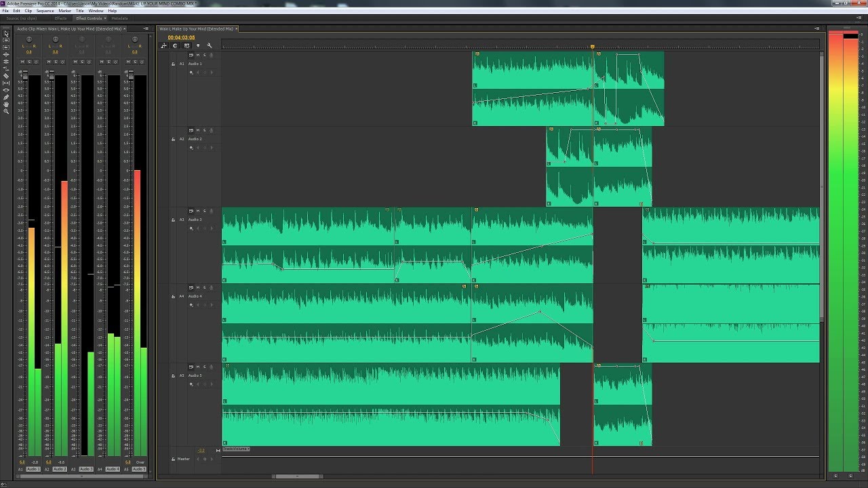Viewport: 868px width, 488px height.
Task: Toggle Master track lock
Action: [x=174, y=459]
